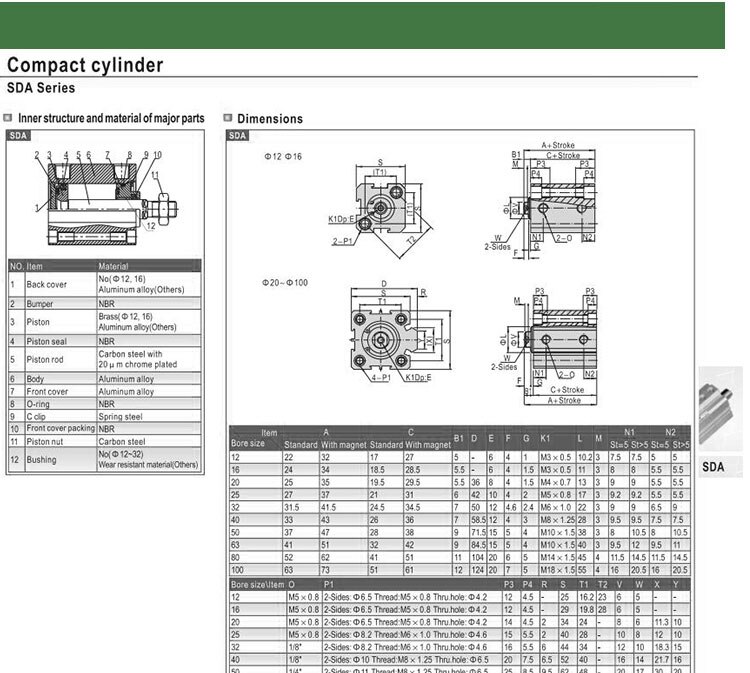The width and height of the screenshot is (750, 673).
Task: Select "With magnet" header under column C
Action: pyautogui.click(x=428, y=445)
